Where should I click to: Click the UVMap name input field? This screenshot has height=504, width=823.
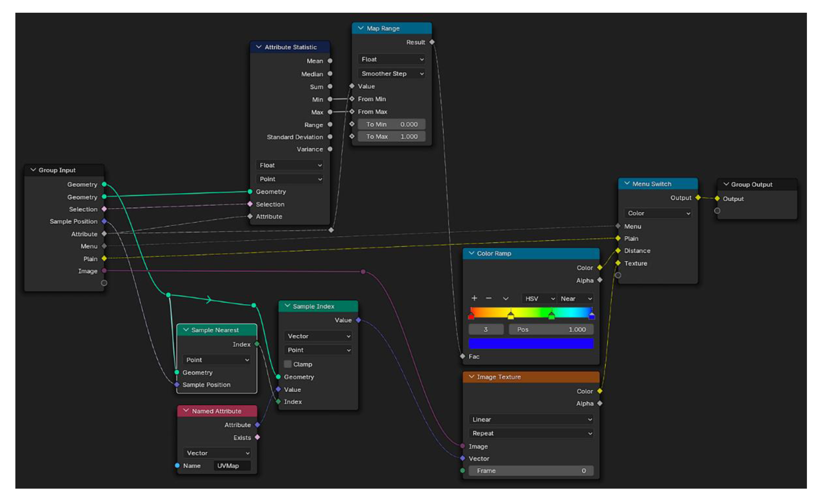tap(232, 466)
